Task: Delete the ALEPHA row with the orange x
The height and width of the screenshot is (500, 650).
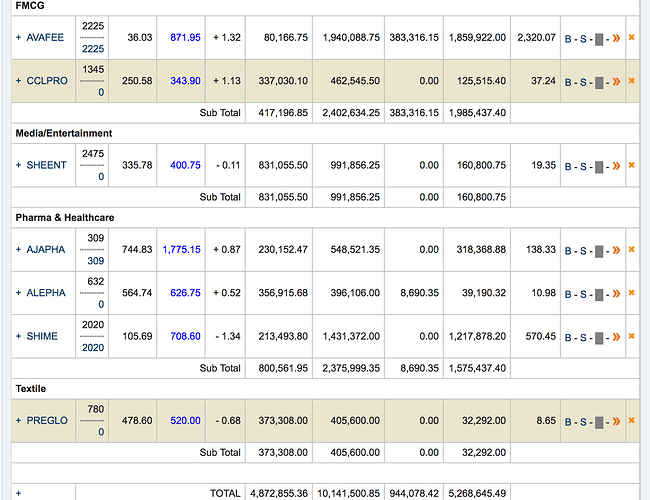Action: click(631, 293)
